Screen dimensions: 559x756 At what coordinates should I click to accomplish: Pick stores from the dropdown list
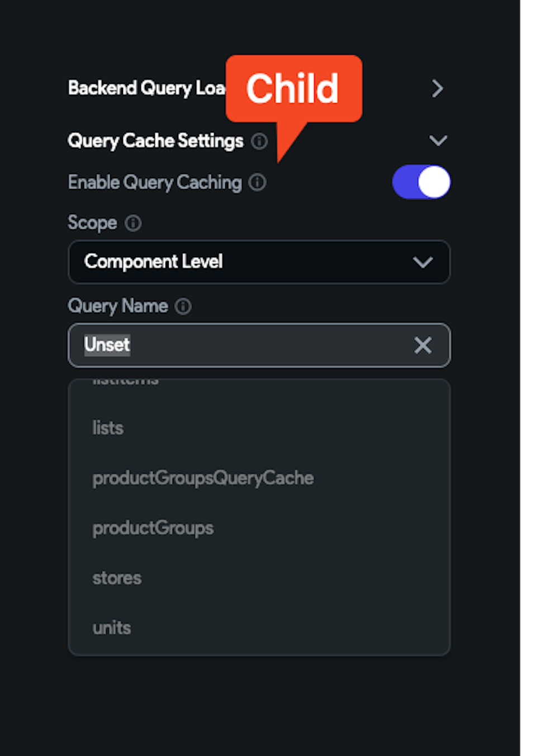(x=117, y=578)
